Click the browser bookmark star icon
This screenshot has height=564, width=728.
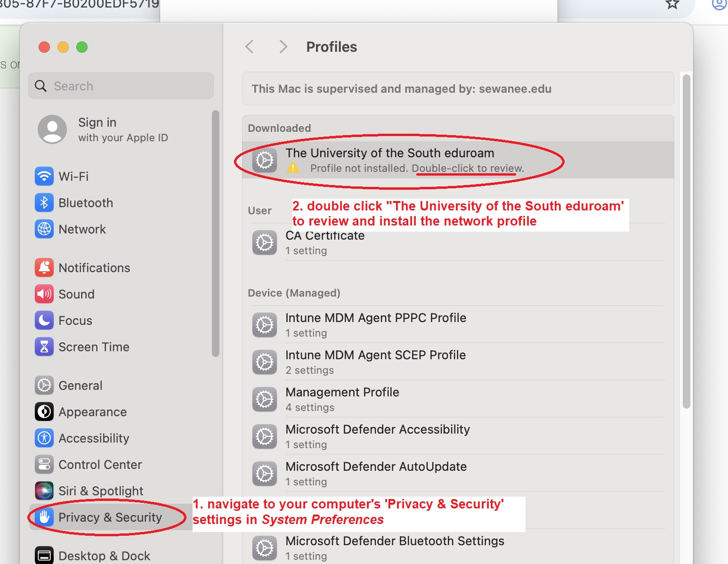672,4
